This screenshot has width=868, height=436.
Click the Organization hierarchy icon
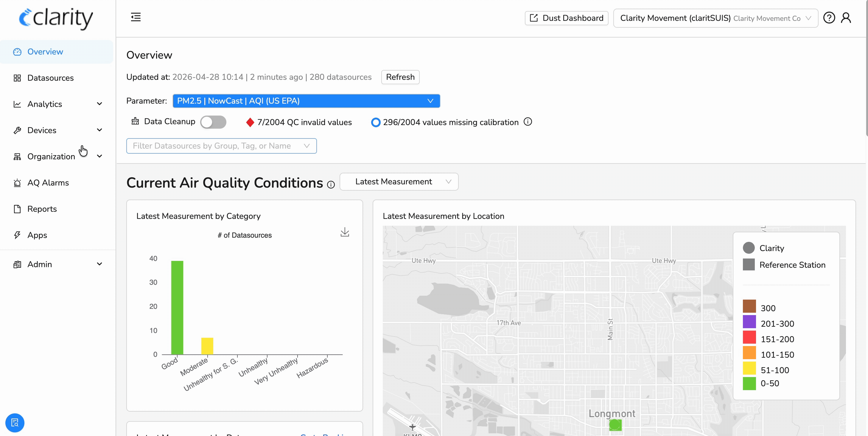pos(17,157)
